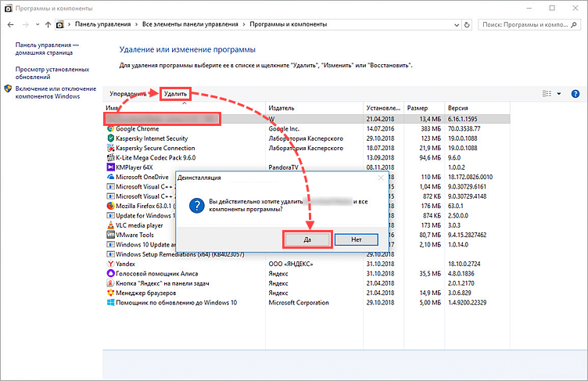Click install date 13.09.2018 cell
The width and height of the screenshot is (588, 381).
(380, 158)
